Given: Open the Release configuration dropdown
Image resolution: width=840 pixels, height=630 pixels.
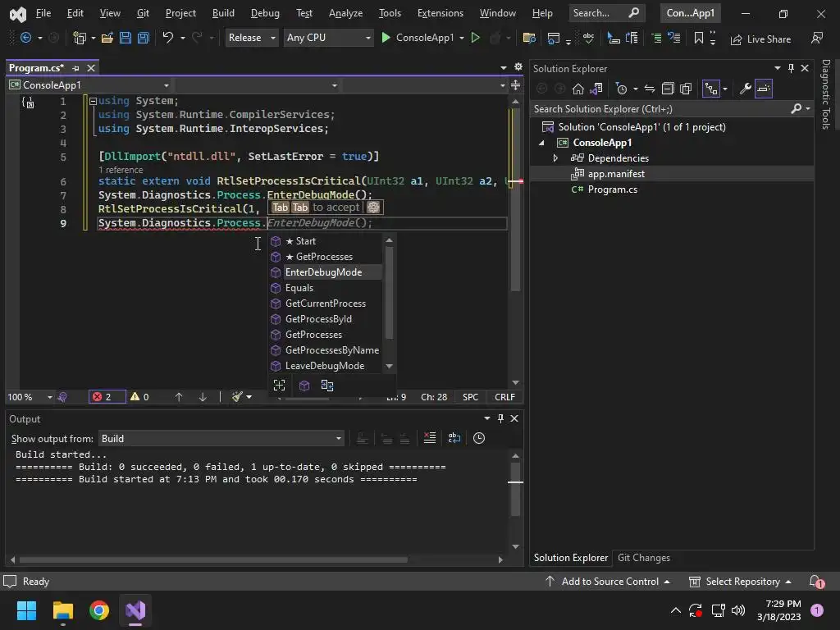Looking at the screenshot, I should [x=252, y=38].
